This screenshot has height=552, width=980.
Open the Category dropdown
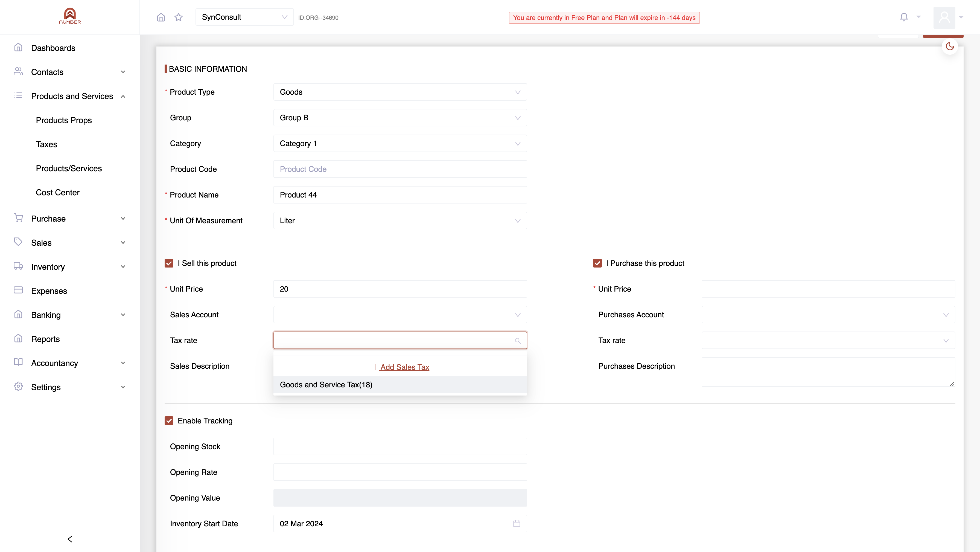pyautogui.click(x=400, y=144)
